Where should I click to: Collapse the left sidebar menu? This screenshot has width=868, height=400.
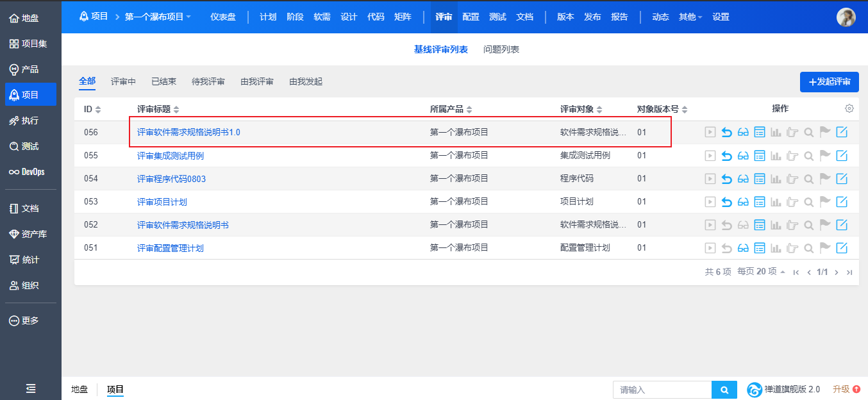[x=31, y=388]
